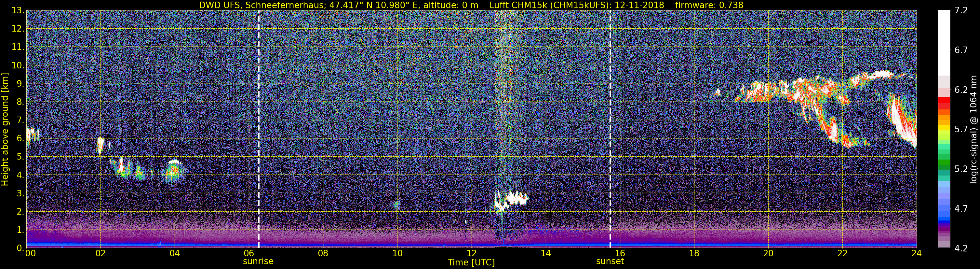This screenshot has width=980, height=269.
Task: Click the 'firmware: 0.738' text in the title
Action: coord(709,5)
